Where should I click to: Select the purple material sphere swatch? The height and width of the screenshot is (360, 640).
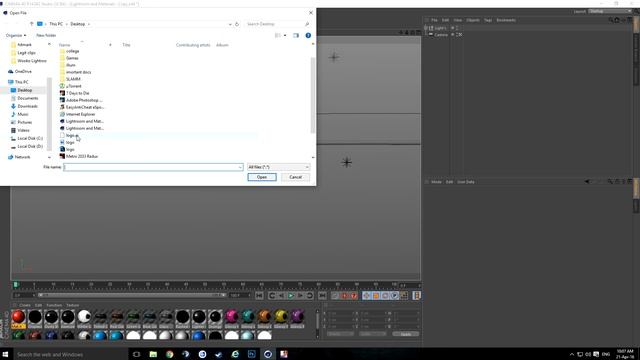point(297,317)
